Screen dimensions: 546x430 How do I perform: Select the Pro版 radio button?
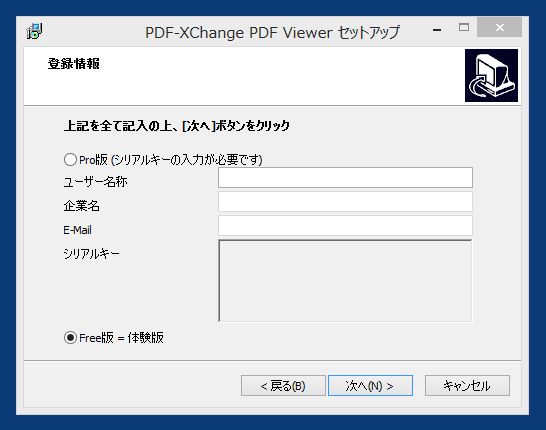70,160
